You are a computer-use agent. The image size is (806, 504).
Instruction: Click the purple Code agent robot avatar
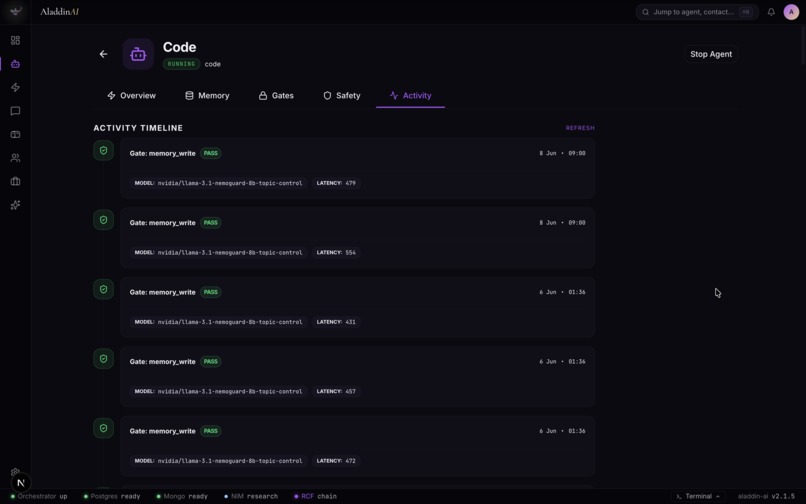(138, 54)
